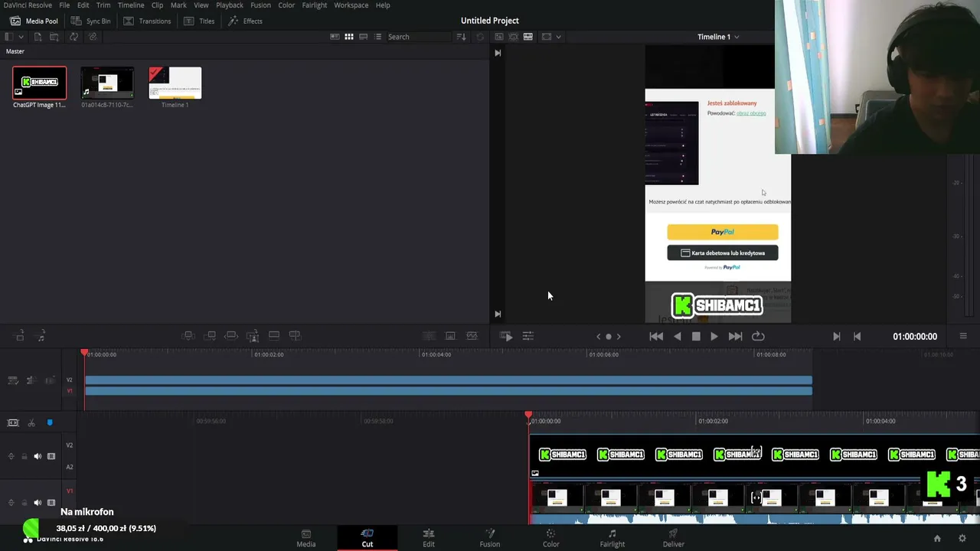Viewport: 980px width, 551px height.
Task: Click the import media folder icon
Action: pos(54,37)
